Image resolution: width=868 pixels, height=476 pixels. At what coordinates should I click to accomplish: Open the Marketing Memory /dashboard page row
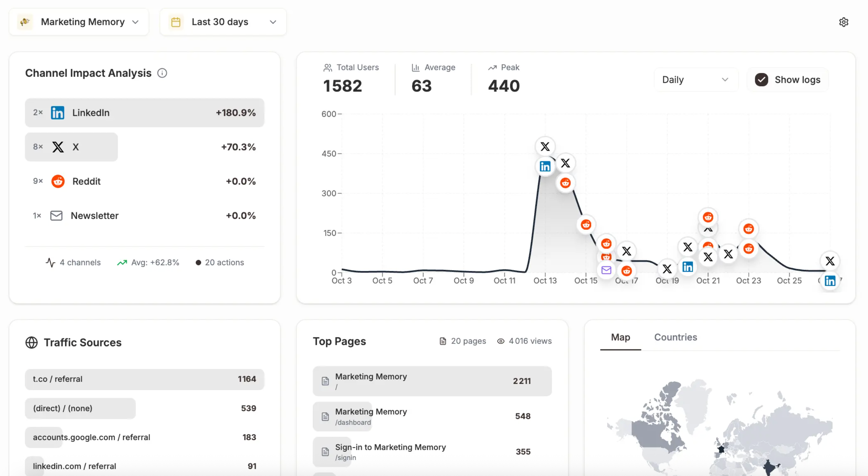(432, 416)
